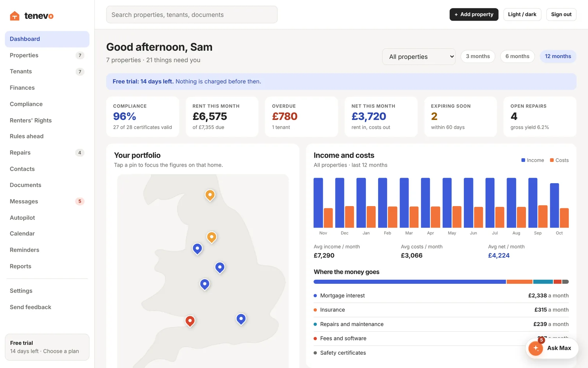588x368 pixels.
Task: Open the Compliance 96% stat card
Action: tap(143, 117)
